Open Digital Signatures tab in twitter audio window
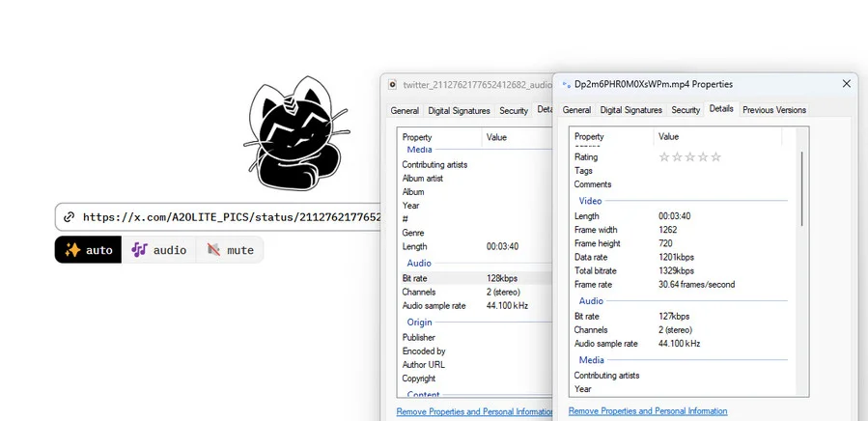This screenshot has height=421, width=868. click(x=459, y=110)
